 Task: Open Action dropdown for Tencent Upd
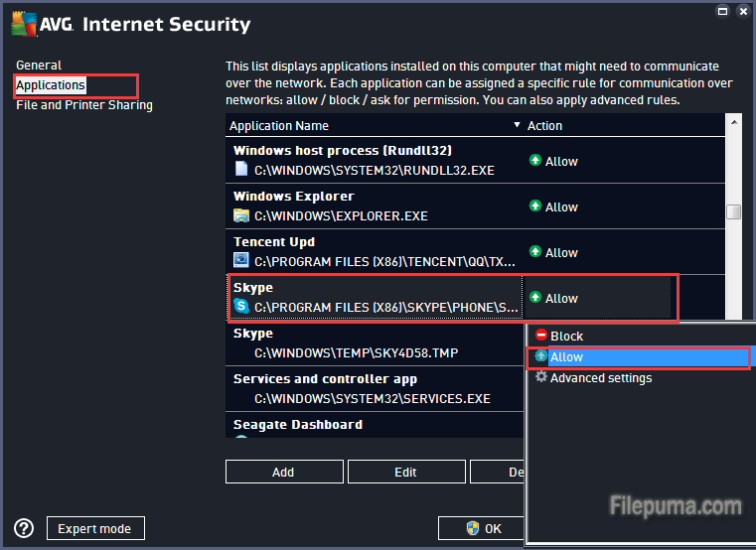[x=598, y=252]
